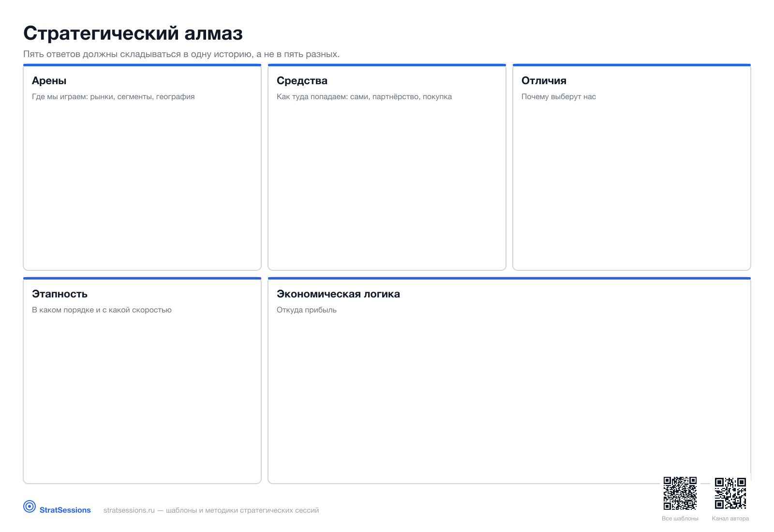Select the 'Стратегический алмаз' page title
The height and width of the screenshot is (532, 774).
click(133, 33)
